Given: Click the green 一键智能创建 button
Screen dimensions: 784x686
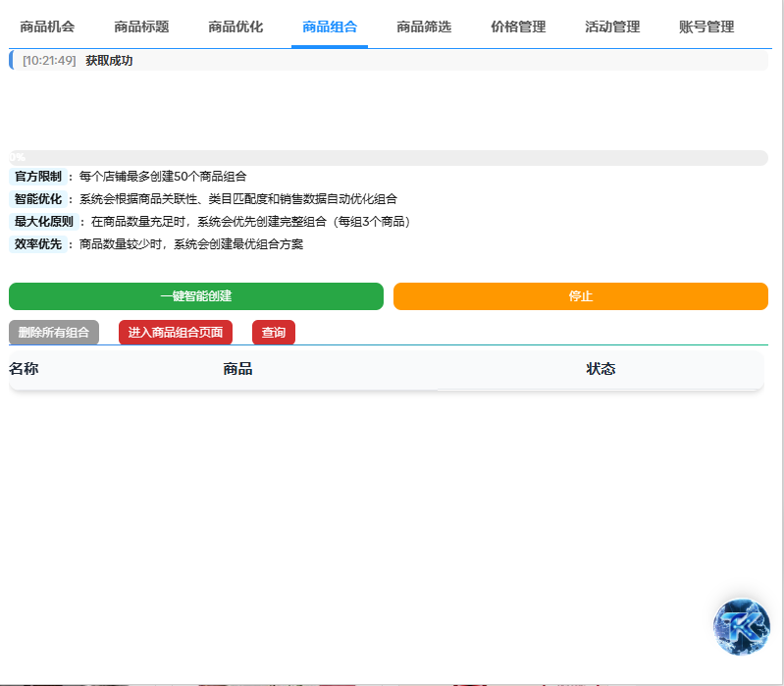Looking at the screenshot, I should click(196, 296).
